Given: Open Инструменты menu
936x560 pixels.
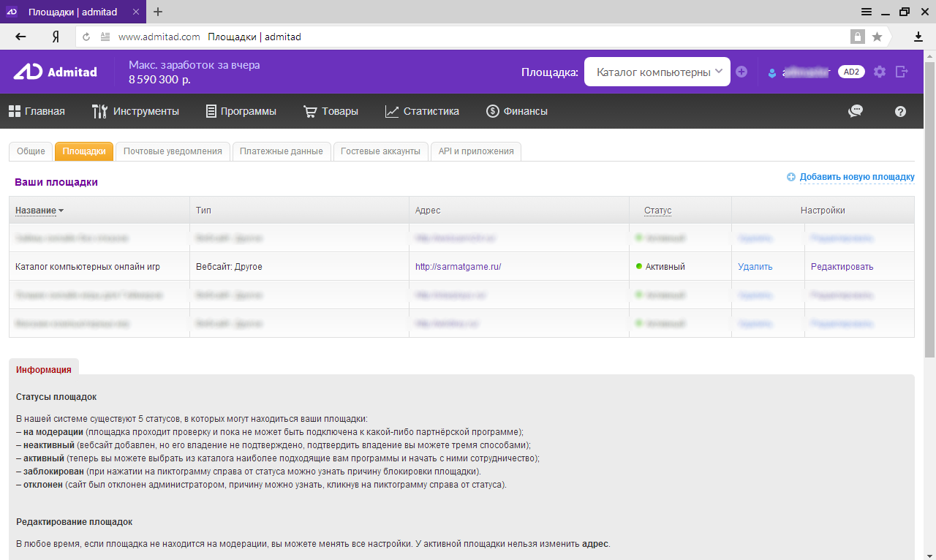Looking at the screenshot, I should click(135, 111).
